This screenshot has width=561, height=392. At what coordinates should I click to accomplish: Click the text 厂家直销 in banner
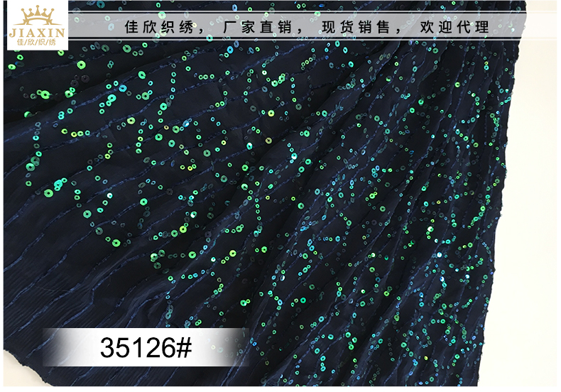[x=257, y=27]
